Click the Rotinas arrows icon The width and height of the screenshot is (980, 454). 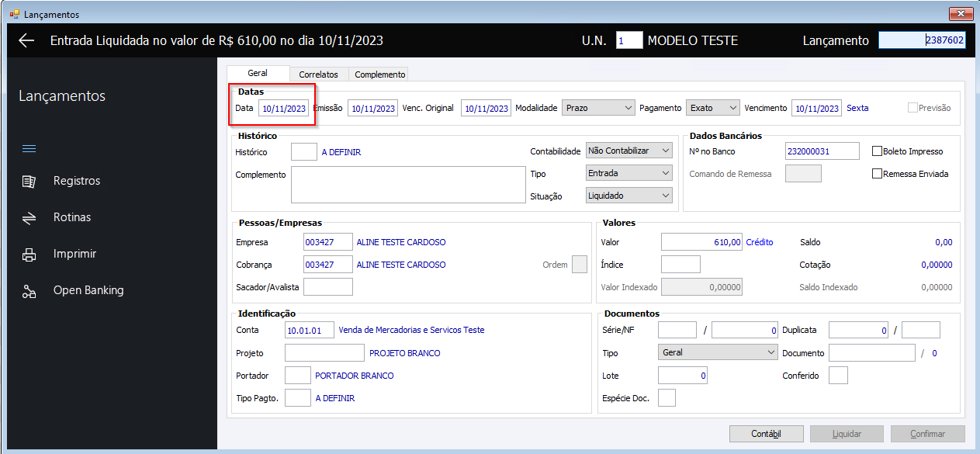(29, 218)
